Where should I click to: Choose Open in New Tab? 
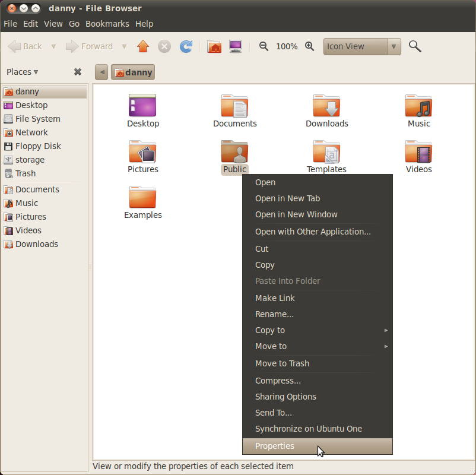click(318, 198)
